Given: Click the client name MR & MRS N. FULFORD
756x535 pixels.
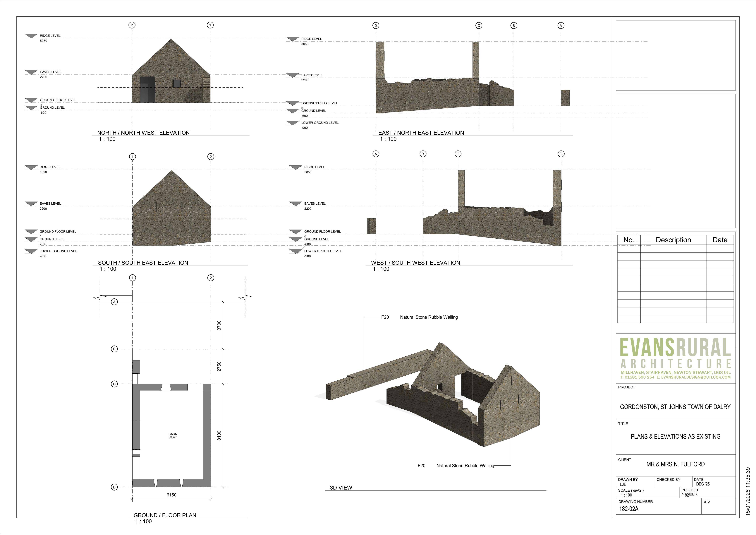Looking at the screenshot, I should click(675, 464).
